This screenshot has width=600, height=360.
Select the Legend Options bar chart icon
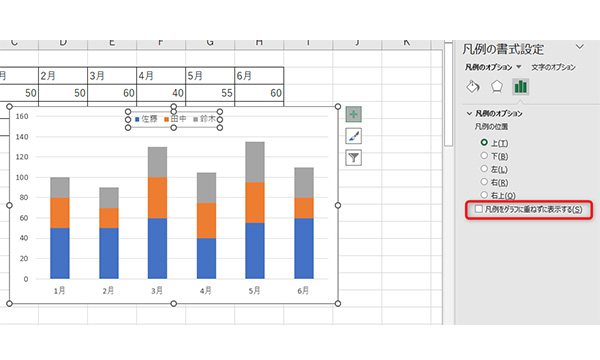[x=520, y=86]
